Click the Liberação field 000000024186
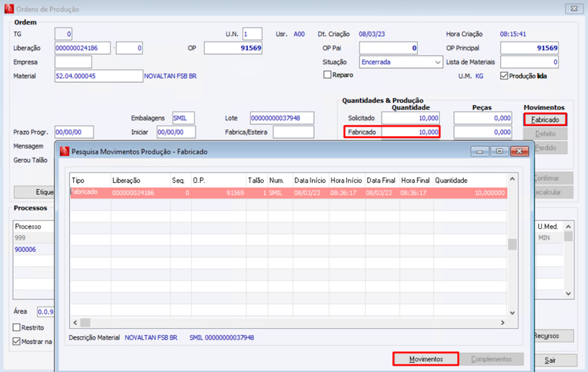 [83, 48]
